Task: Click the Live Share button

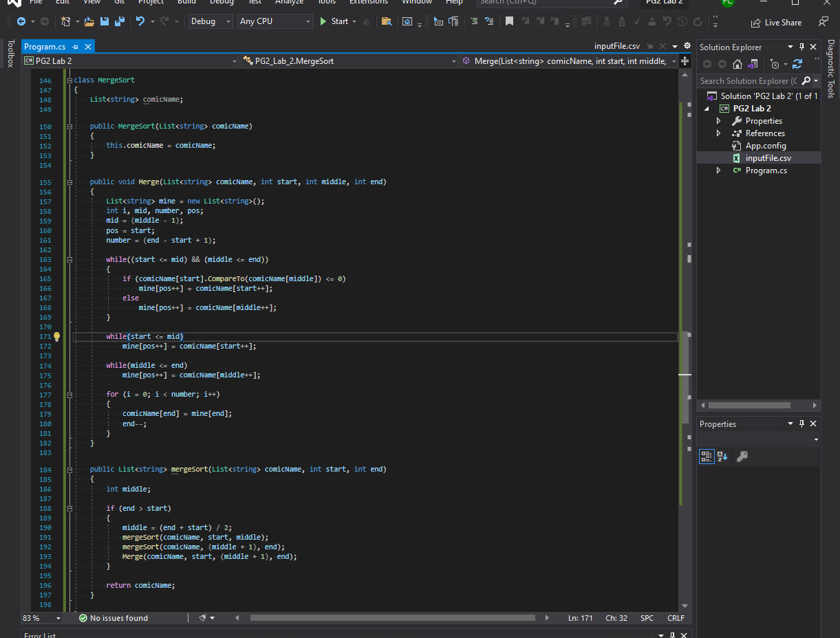Action: coord(776,23)
